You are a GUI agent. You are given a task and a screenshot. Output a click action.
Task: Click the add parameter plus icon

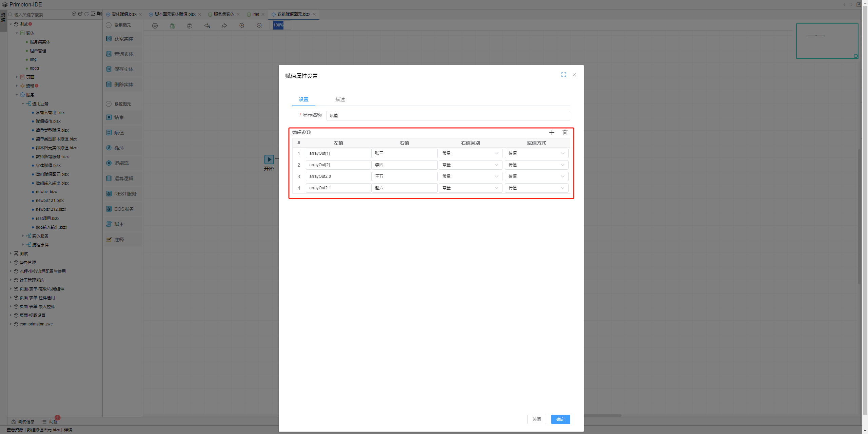point(552,132)
